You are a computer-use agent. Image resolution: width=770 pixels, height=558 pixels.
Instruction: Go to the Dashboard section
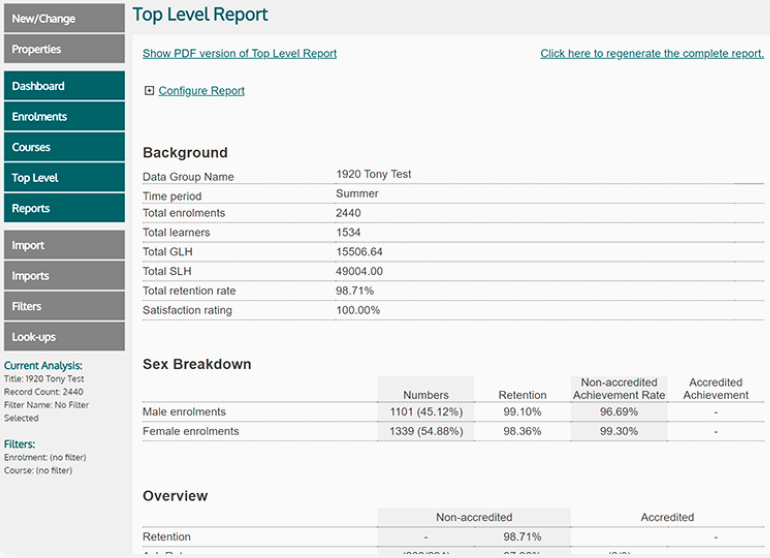point(64,86)
